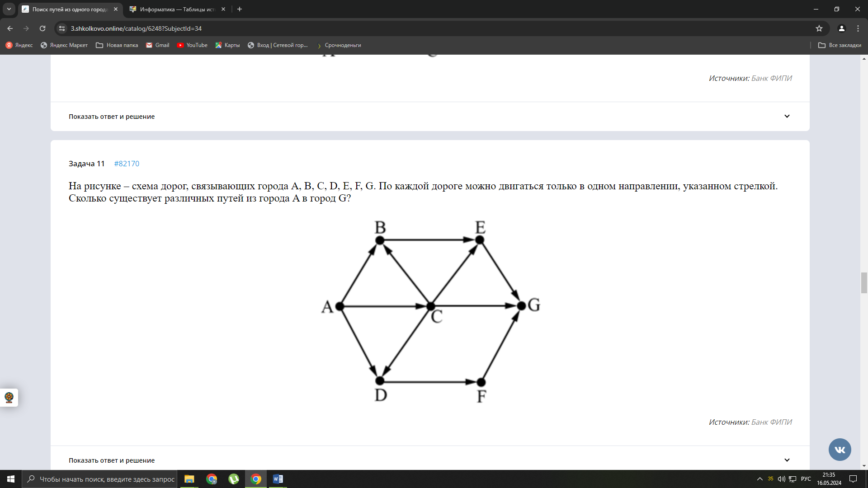Screen dimensions: 868x488
Task: Click the upper 'Банк ФИПИ' source link
Action: point(772,78)
